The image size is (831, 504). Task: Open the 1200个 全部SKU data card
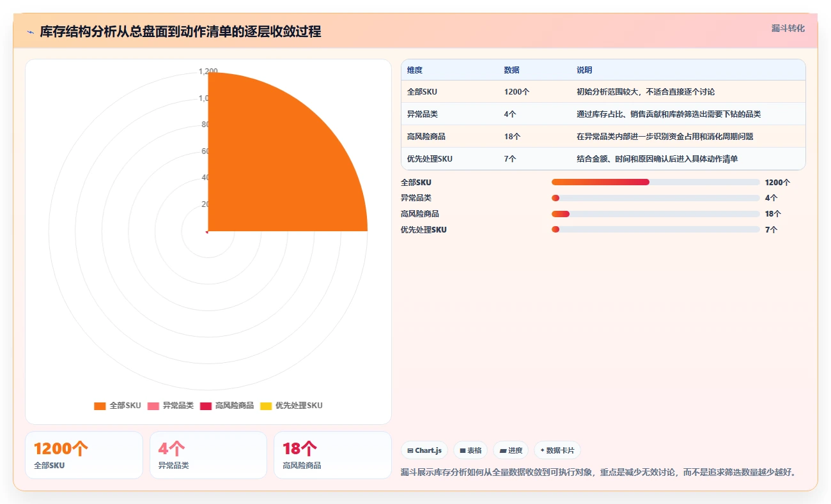click(84, 455)
